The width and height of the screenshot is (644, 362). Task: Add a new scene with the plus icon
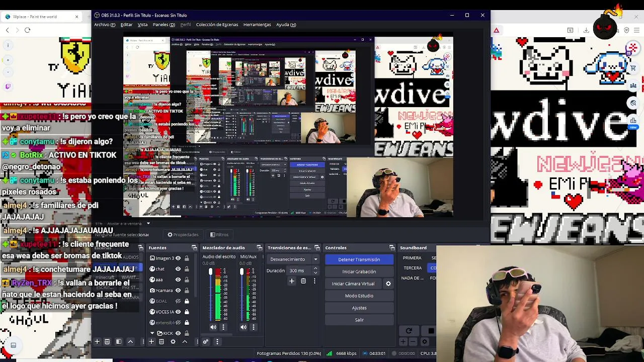(97, 342)
